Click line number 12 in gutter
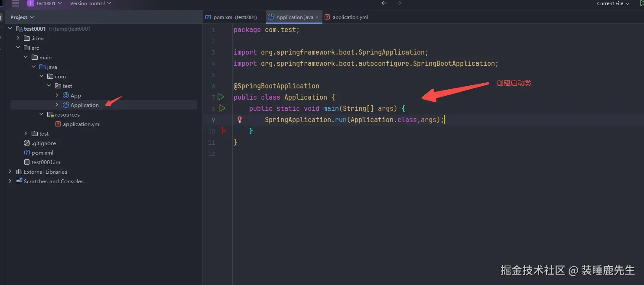 211,154
